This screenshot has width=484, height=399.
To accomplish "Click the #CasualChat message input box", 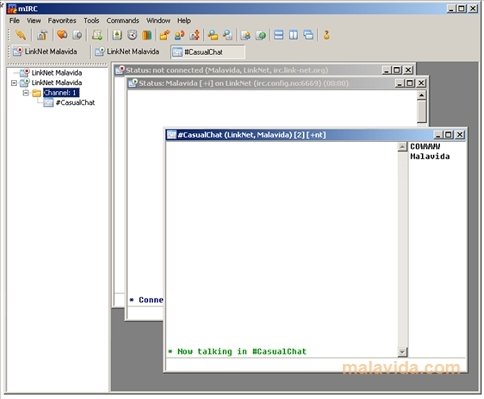I will (x=316, y=365).
